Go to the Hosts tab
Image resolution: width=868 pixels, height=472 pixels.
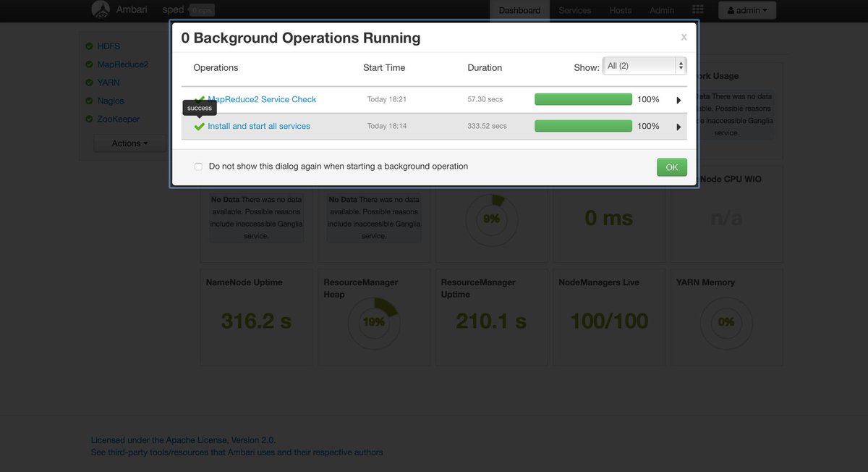[x=621, y=10]
